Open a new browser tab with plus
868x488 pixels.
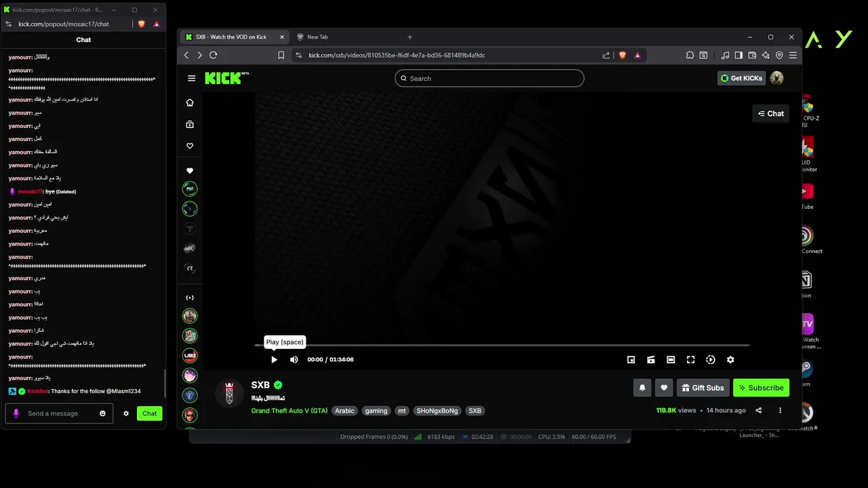[x=410, y=37]
